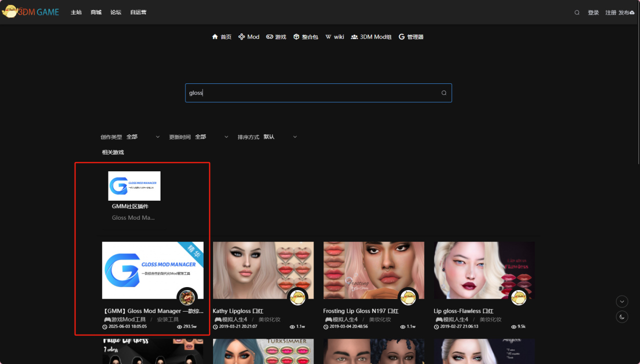Open 自运营 in the top menu
640x364 pixels.
coord(138,12)
